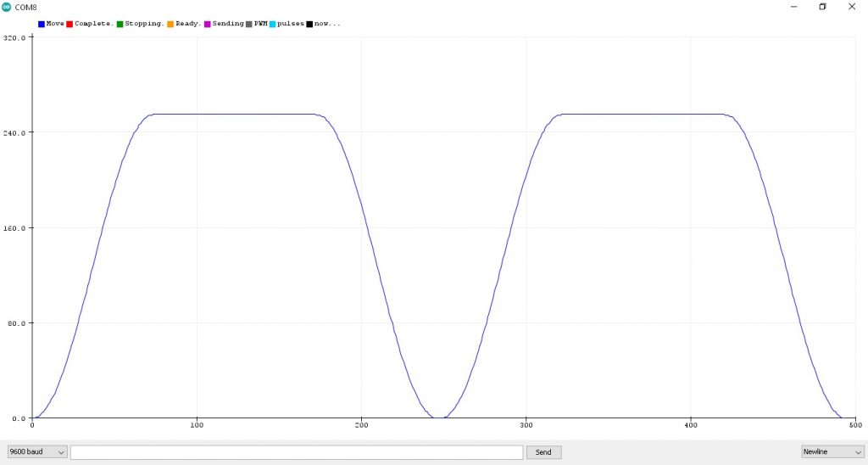Click the 400 x-axis tick label
The height and width of the screenshot is (465, 868).
[691, 425]
